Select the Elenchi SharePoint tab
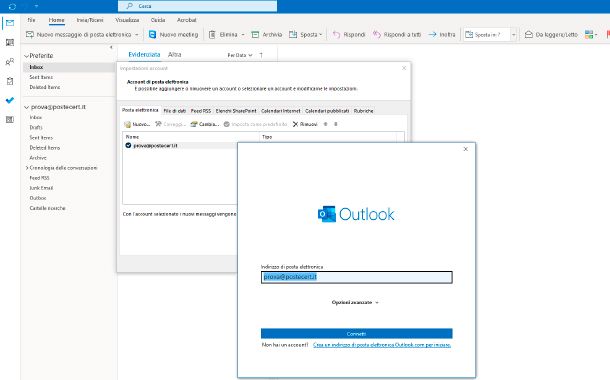This screenshot has height=380, width=610. click(236, 111)
